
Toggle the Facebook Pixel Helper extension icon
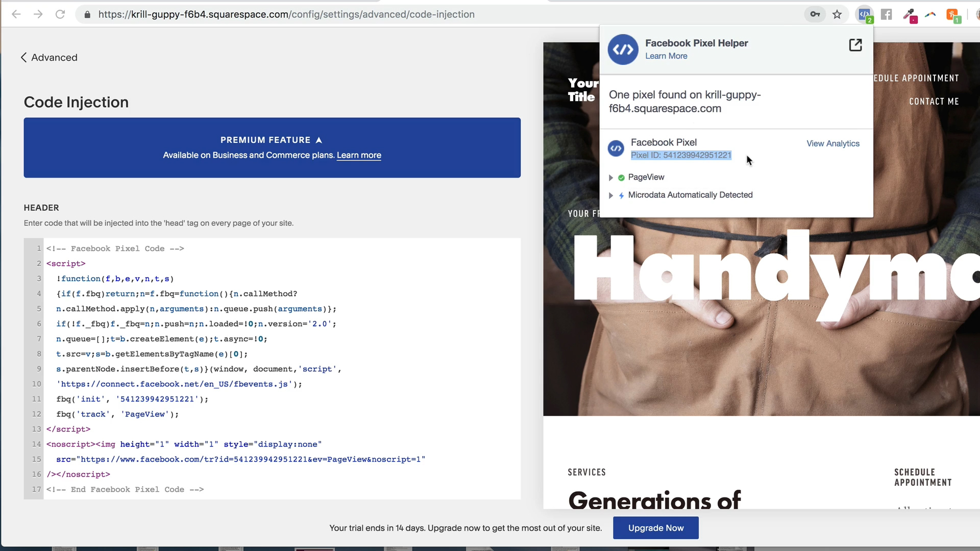coord(864,14)
